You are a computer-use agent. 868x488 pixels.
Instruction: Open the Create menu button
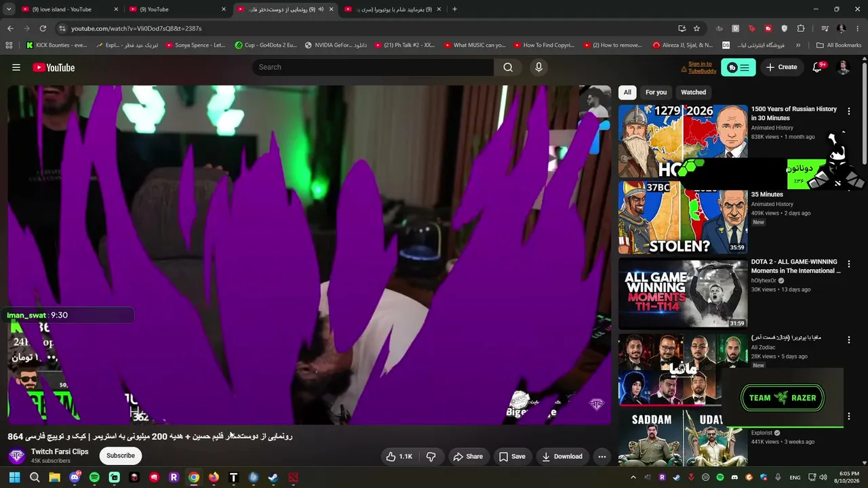pyautogui.click(x=782, y=67)
